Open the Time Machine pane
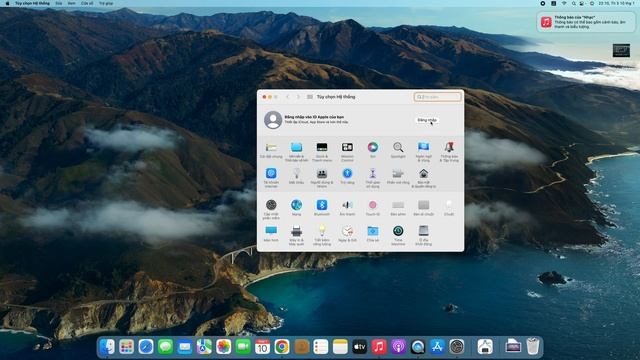 click(398, 231)
